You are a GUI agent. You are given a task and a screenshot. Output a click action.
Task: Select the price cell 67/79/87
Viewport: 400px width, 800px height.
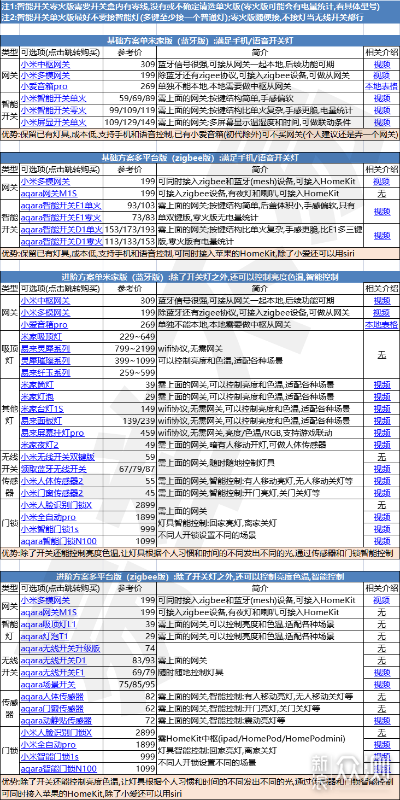pyautogui.click(x=130, y=469)
